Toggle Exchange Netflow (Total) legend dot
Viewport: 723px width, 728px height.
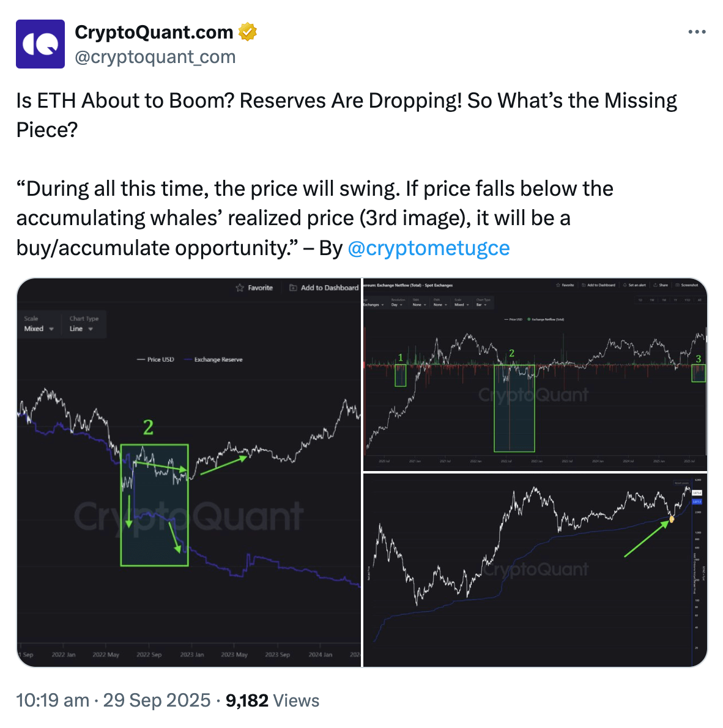(x=529, y=319)
